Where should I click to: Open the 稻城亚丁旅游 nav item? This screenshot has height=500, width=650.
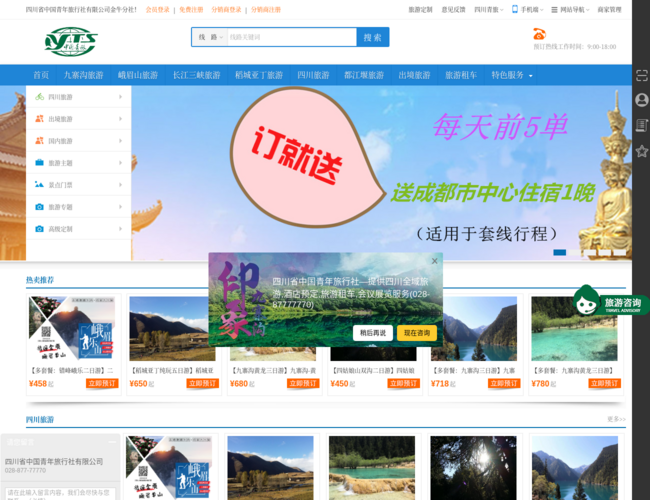tap(259, 75)
